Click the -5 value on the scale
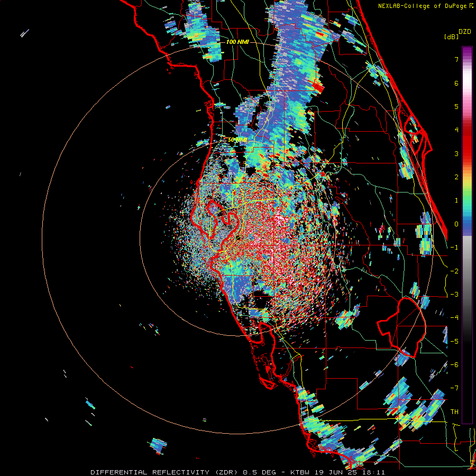The height and width of the screenshot is (476, 476). (454, 342)
